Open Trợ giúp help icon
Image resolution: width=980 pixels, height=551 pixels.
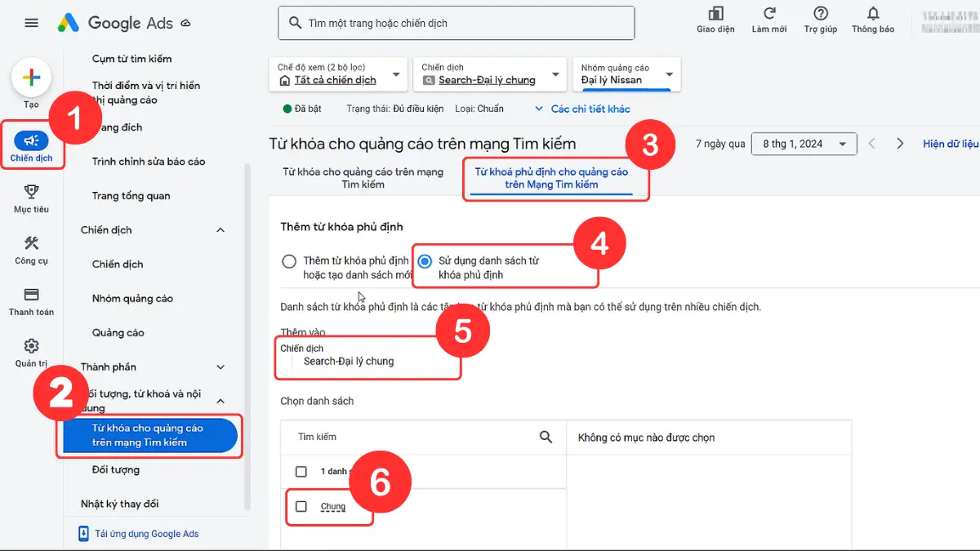[x=821, y=14]
